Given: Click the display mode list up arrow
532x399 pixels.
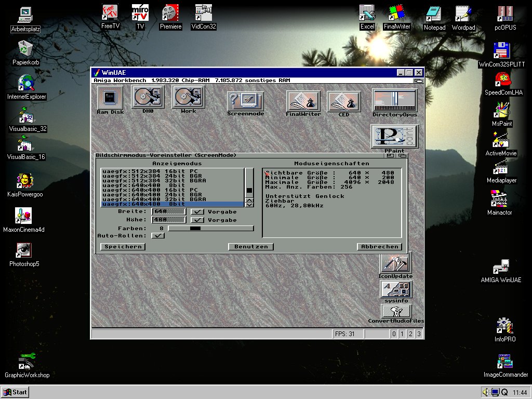Looking at the screenshot, I should point(249,200).
